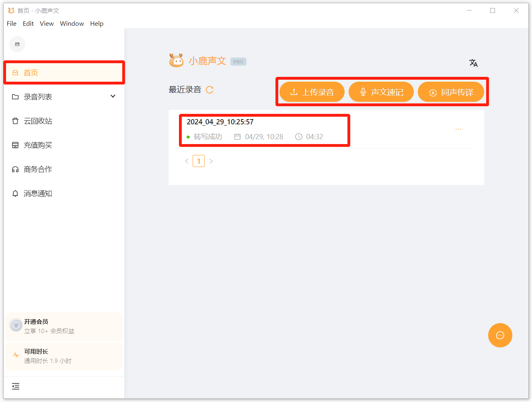Select page 1 in pagination
This screenshot has height=402, width=532.
[199, 161]
